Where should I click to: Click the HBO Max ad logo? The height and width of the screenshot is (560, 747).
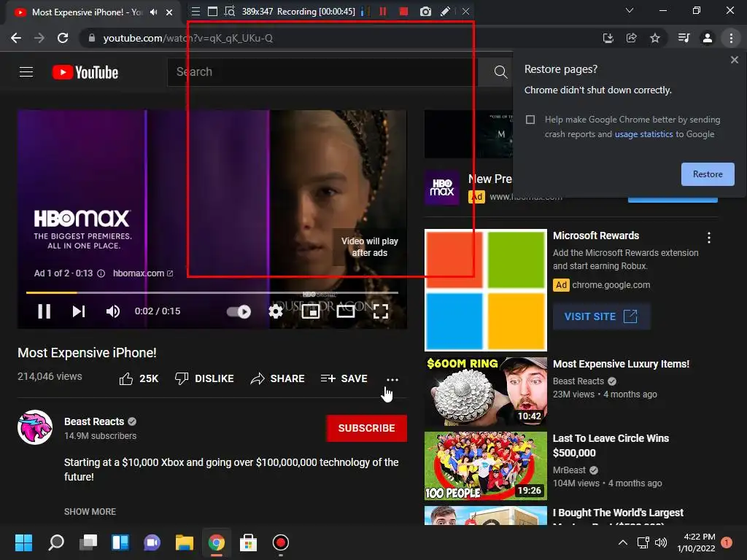(441, 187)
